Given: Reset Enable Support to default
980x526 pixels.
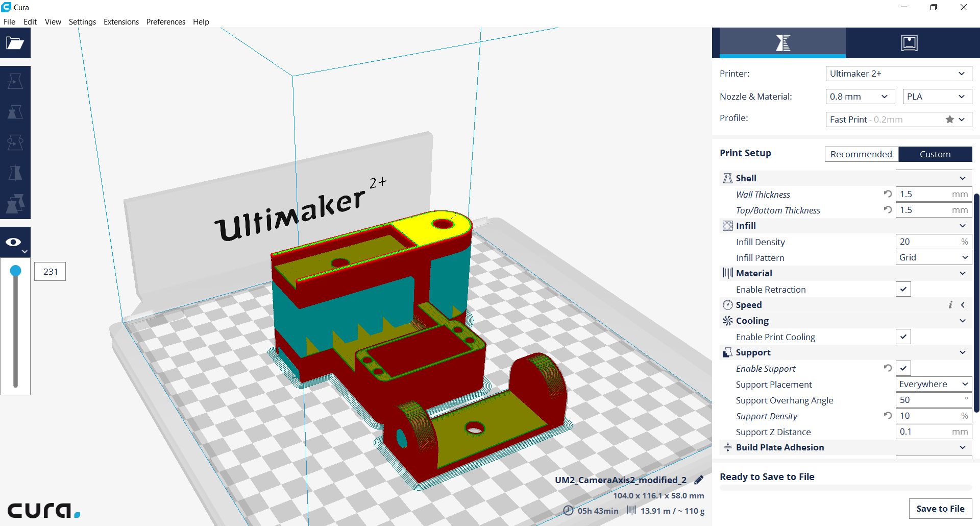Looking at the screenshot, I should click(x=888, y=368).
